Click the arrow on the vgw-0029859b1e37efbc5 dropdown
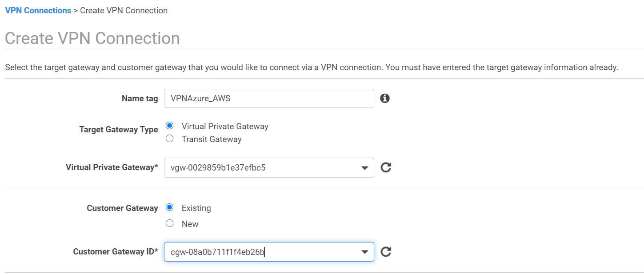The image size is (644, 274). [x=365, y=168]
